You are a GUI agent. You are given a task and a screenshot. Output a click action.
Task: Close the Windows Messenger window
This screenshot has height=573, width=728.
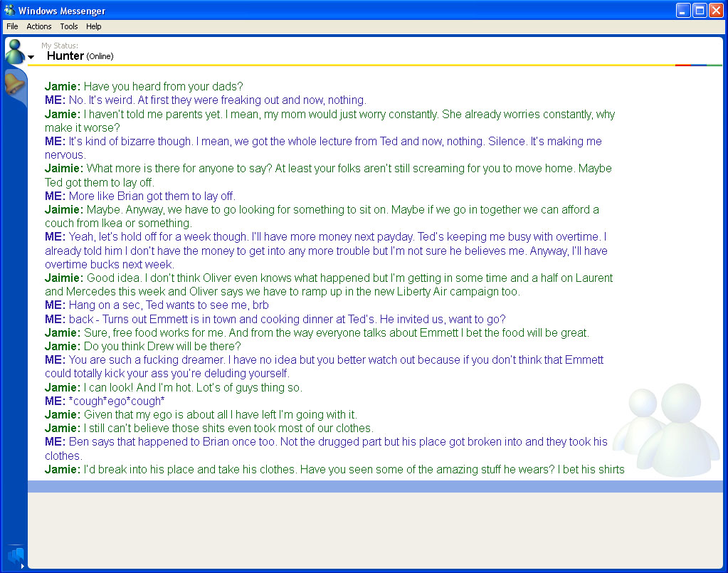(x=716, y=10)
